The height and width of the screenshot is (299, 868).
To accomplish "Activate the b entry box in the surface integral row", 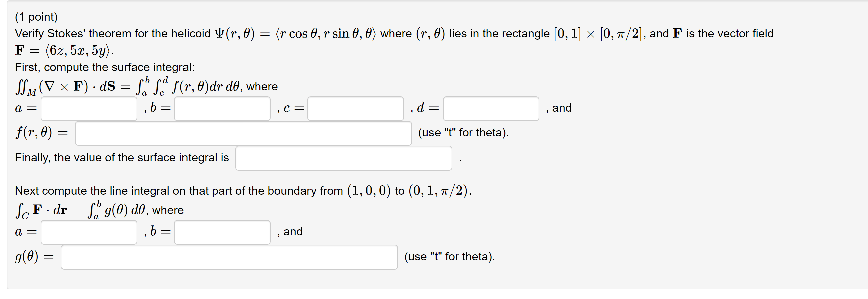I will (222, 109).
